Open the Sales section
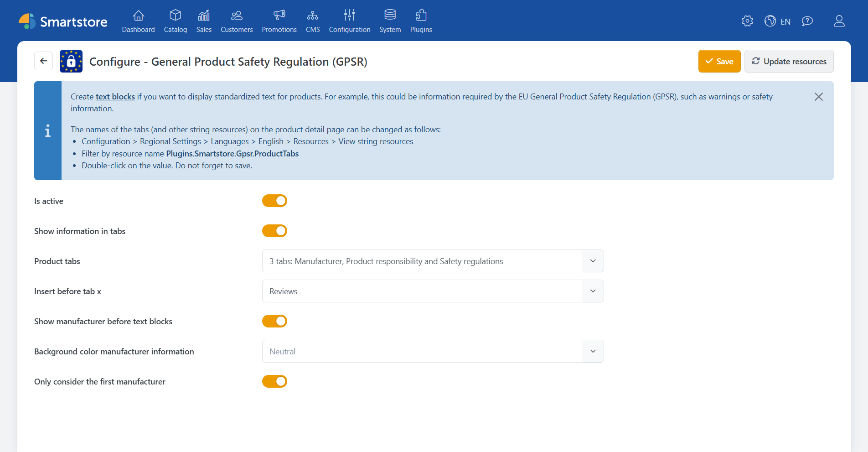This screenshot has height=452, width=868. point(204,21)
